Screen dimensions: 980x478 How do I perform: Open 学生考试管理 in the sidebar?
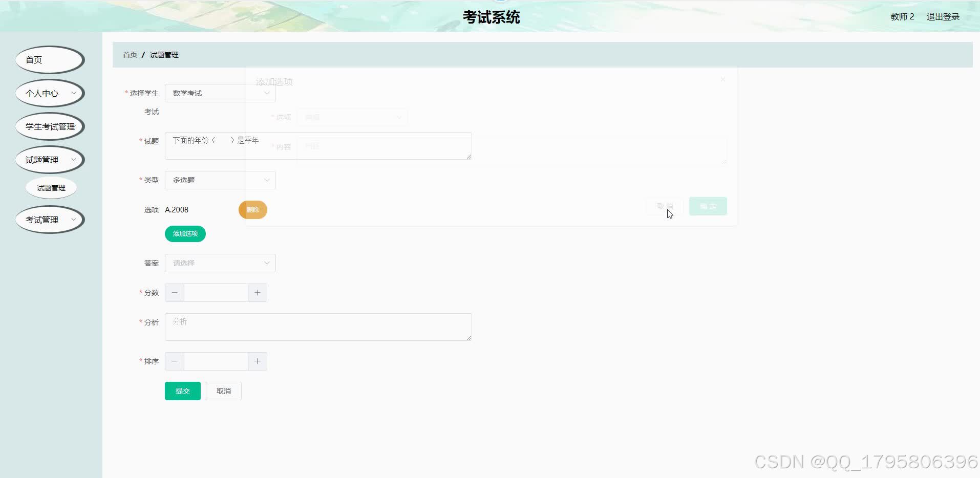pyautogui.click(x=50, y=126)
